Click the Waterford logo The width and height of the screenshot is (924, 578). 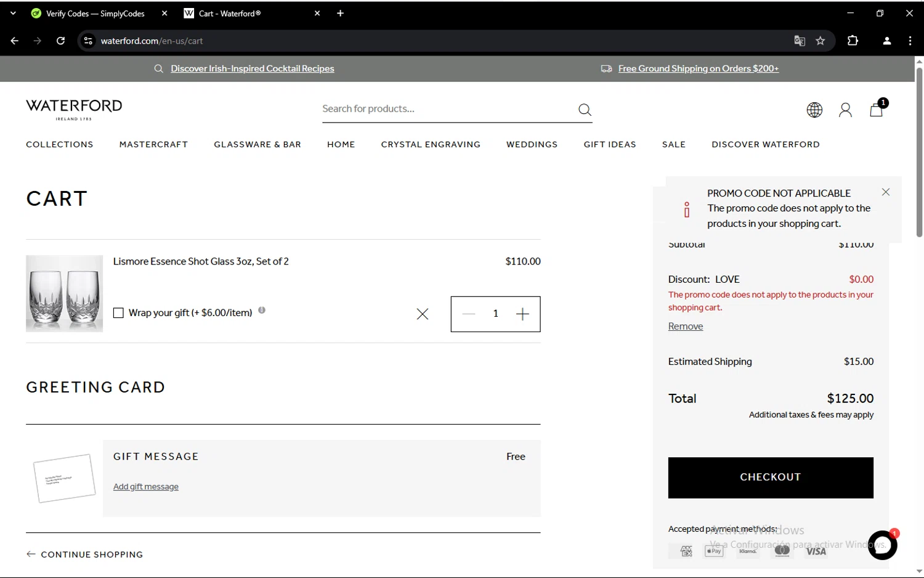click(x=74, y=109)
